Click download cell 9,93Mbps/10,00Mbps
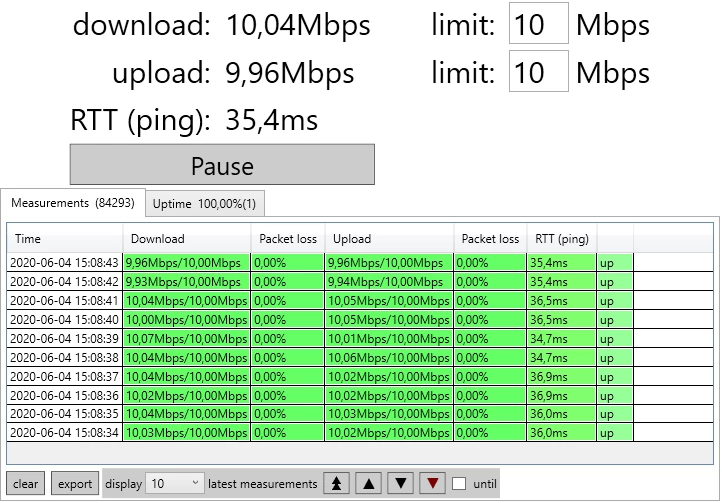This screenshot has width=722, height=503. point(187,281)
